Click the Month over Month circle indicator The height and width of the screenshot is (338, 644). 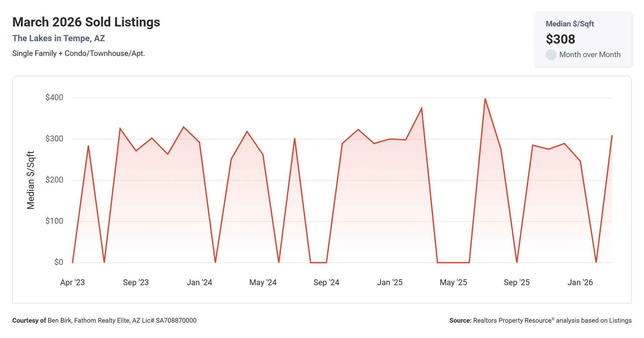[551, 55]
